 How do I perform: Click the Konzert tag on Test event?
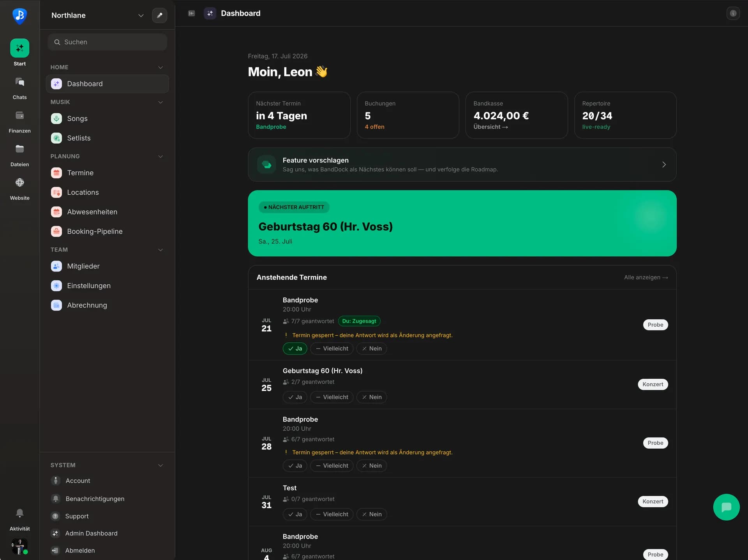click(653, 501)
